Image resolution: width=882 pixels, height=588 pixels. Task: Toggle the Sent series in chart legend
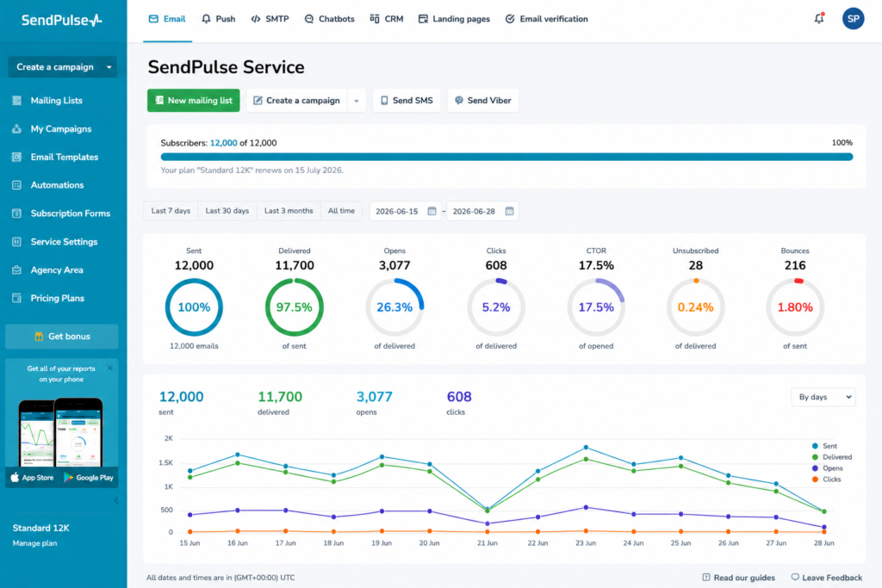824,446
